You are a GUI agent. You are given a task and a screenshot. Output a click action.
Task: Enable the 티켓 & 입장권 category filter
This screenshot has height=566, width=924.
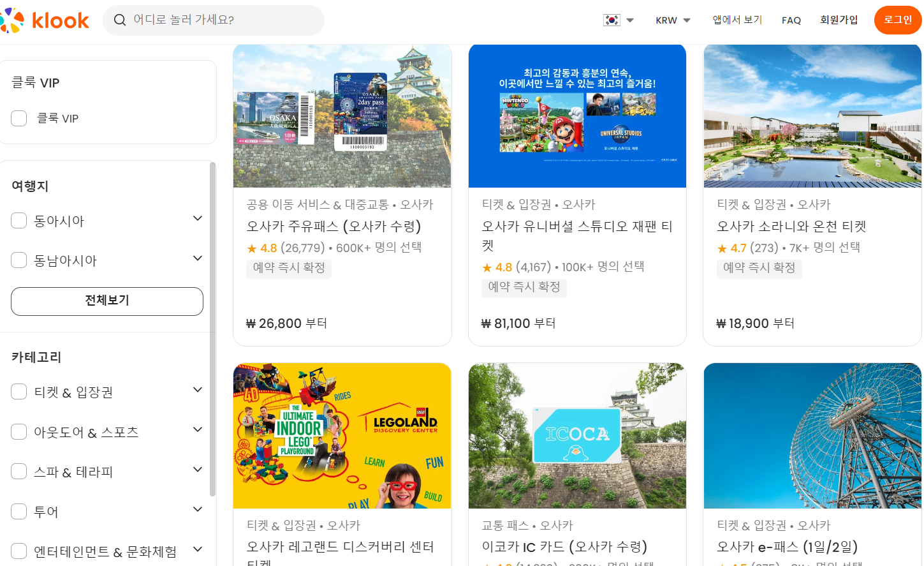(x=19, y=392)
